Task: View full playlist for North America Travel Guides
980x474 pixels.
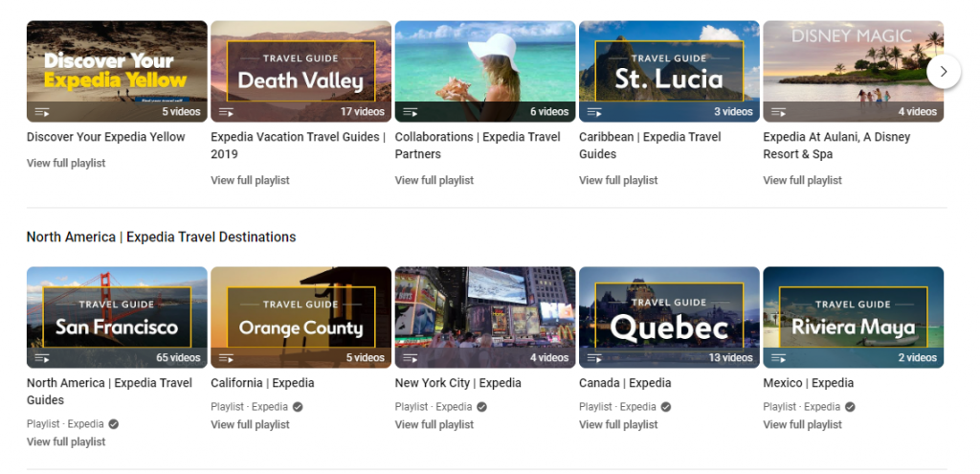Action: pyautogui.click(x=66, y=441)
